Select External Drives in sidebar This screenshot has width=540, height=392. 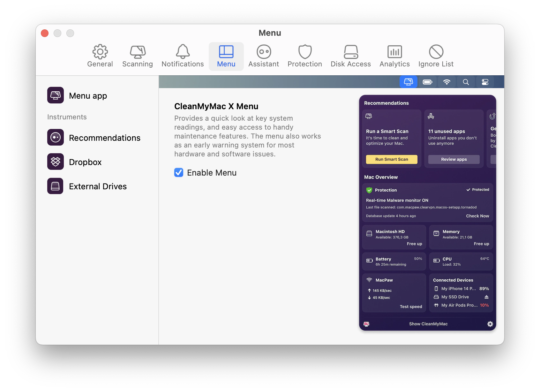point(87,186)
